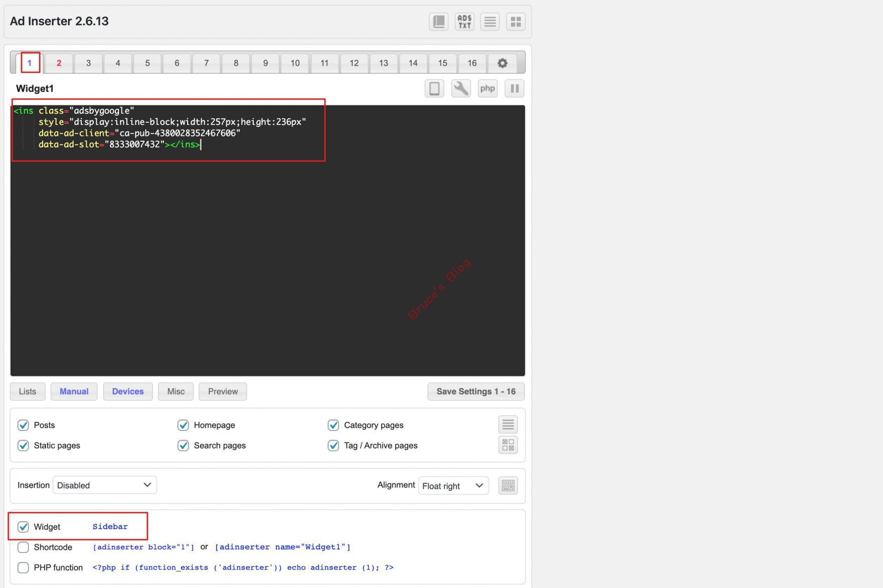Open the documentation book icon
The height and width of the screenshot is (588, 883).
(x=439, y=22)
